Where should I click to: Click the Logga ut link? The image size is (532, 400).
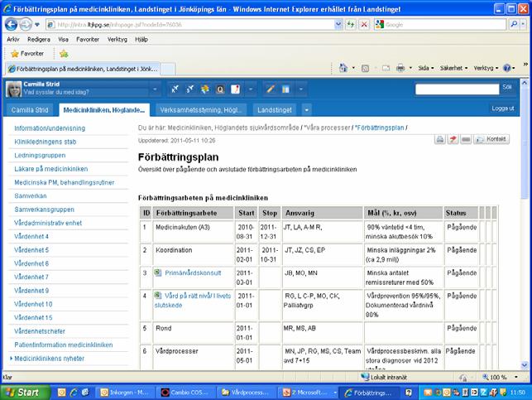click(x=503, y=108)
